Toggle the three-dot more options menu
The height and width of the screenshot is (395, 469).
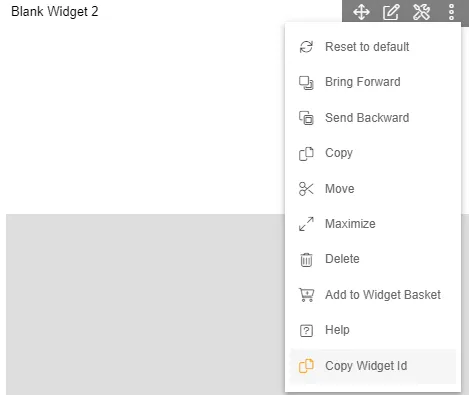(x=451, y=13)
